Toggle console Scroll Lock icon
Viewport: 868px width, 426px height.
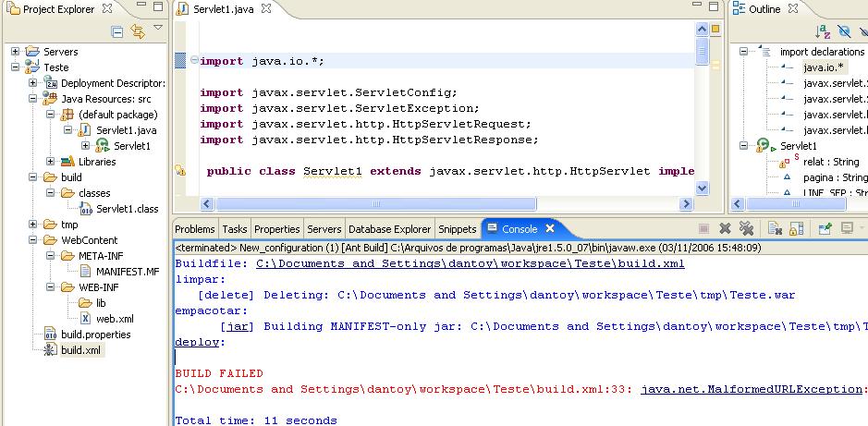796,228
